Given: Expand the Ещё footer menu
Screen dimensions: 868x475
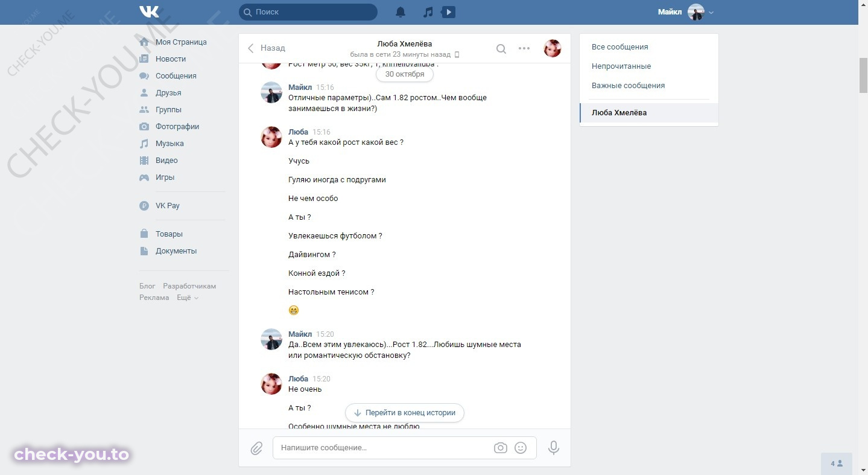Looking at the screenshot, I should (x=188, y=298).
